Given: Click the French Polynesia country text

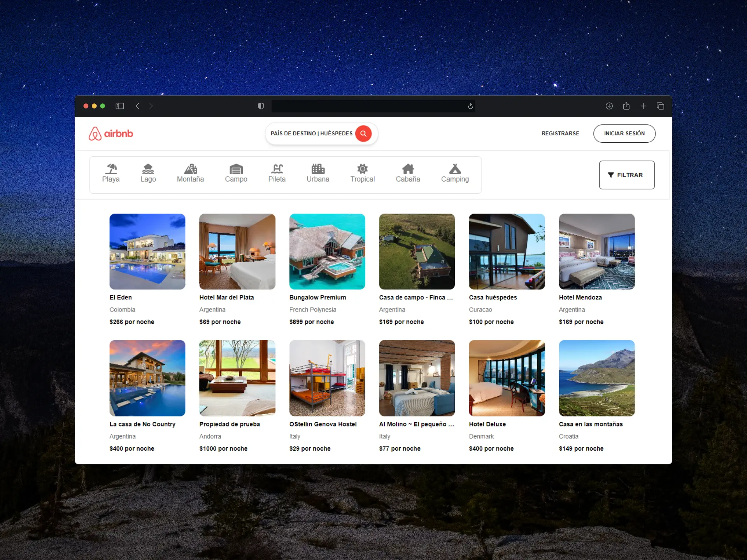Looking at the screenshot, I should [313, 310].
